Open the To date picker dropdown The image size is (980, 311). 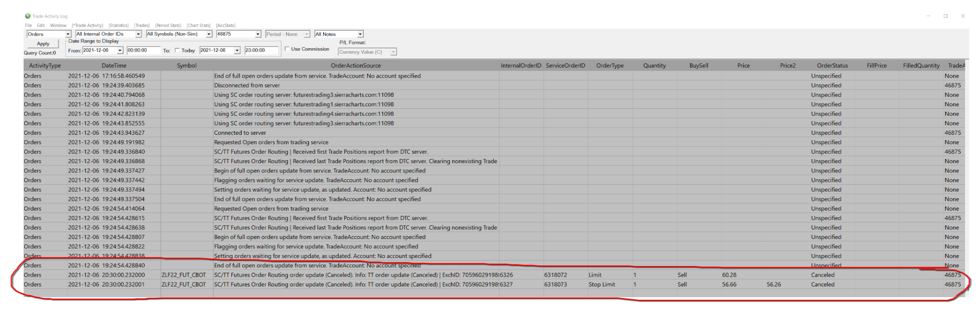tap(237, 50)
